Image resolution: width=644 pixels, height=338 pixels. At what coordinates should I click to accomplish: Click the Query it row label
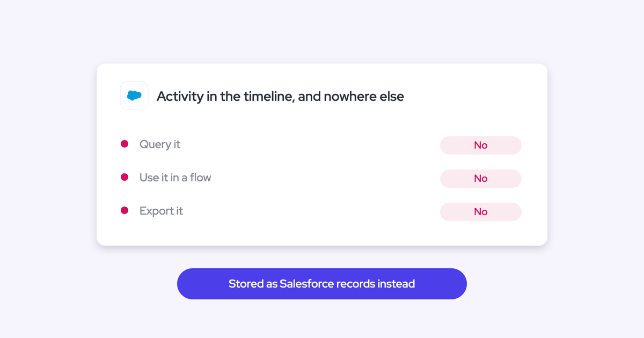click(x=160, y=144)
